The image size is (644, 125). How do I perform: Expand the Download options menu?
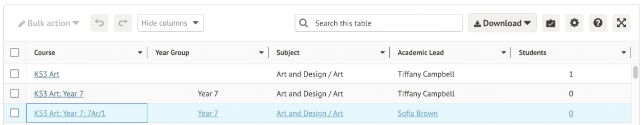click(x=502, y=23)
